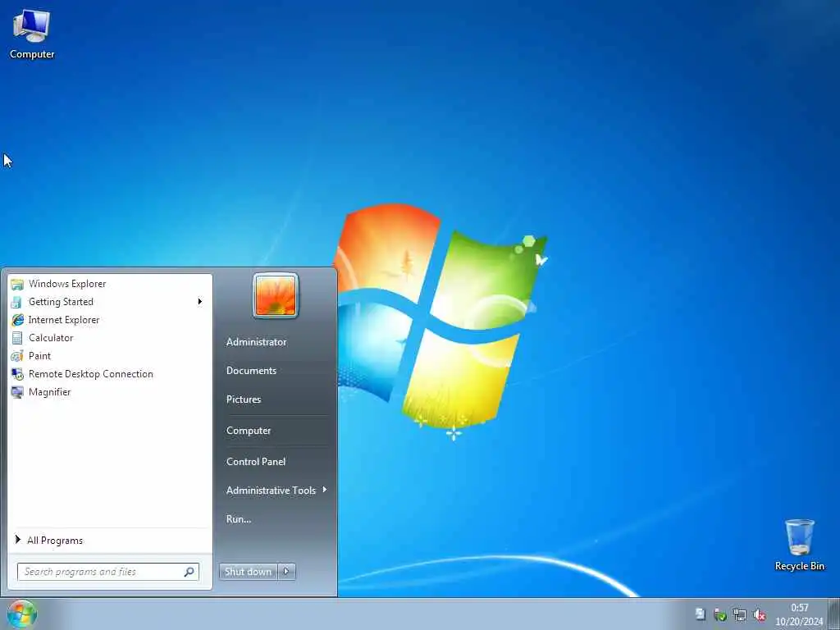Click the Administrative Tools label
The image size is (840, 630).
(271, 491)
